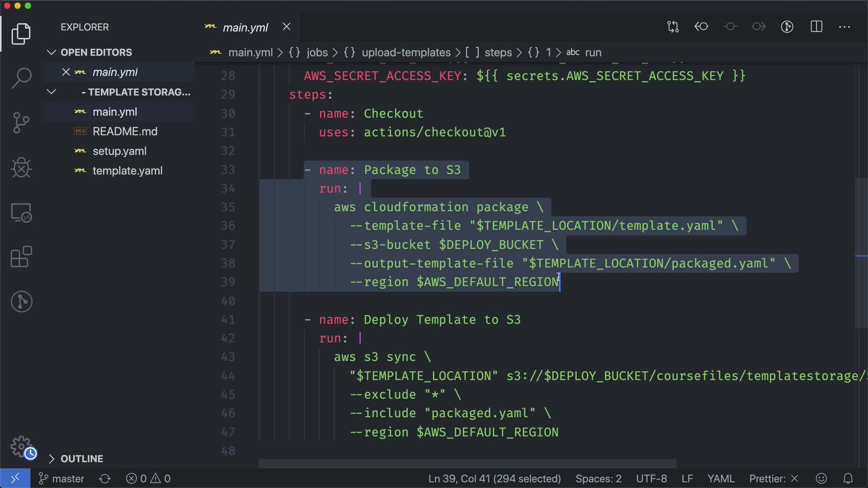Viewport: 868px width, 488px height.
Task: Select the main.yml editor tab
Action: pyautogui.click(x=245, y=28)
